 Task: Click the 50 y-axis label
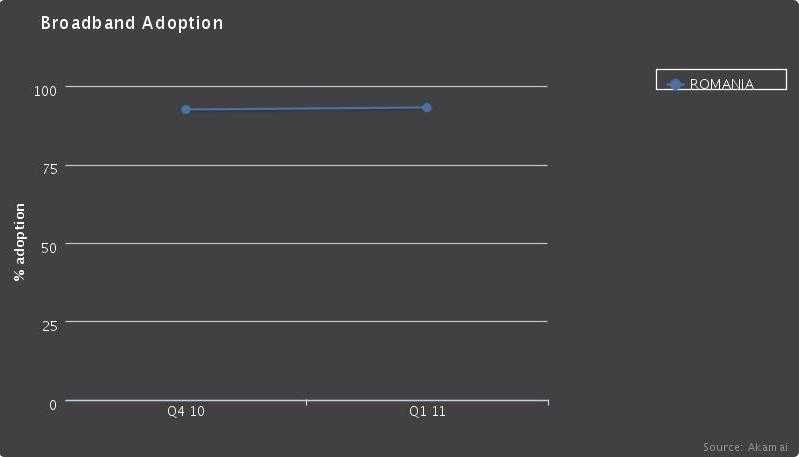click(50, 247)
